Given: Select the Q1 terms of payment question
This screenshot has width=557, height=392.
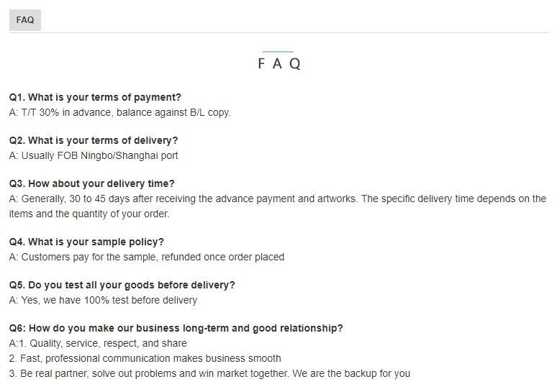Looking at the screenshot, I should point(95,97).
